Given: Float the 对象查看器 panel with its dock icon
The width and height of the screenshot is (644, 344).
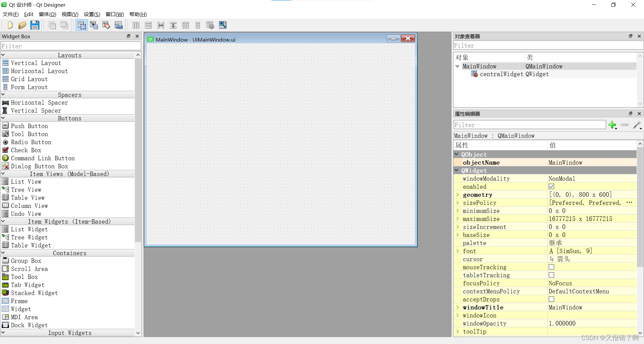Looking at the screenshot, I should [x=631, y=36].
